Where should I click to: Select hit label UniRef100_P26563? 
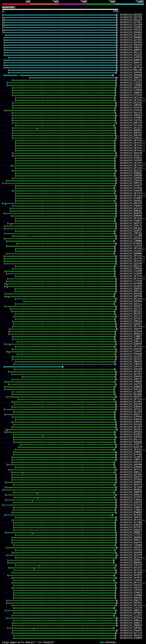(x=131, y=27)
